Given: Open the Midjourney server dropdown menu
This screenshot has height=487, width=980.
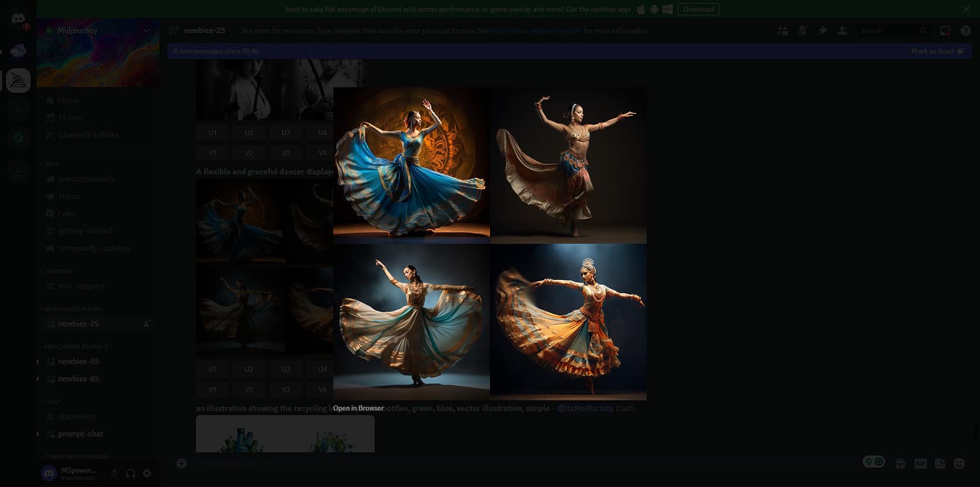Looking at the screenshot, I should point(146,30).
